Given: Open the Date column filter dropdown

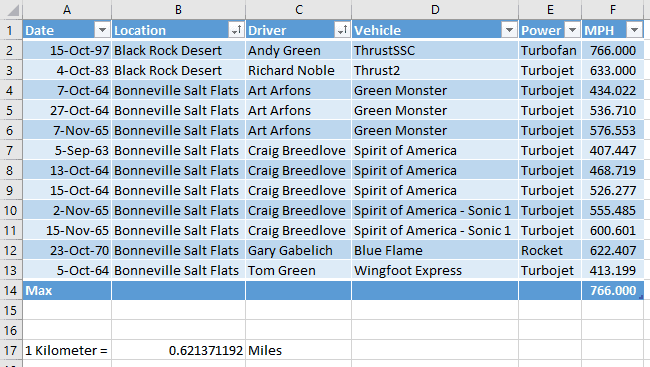Looking at the screenshot, I should (x=102, y=30).
